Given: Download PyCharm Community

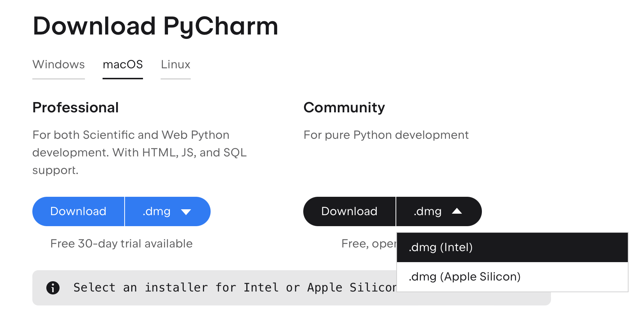Looking at the screenshot, I should (349, 211).
